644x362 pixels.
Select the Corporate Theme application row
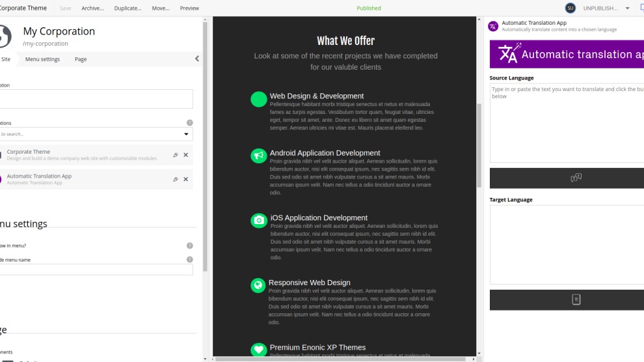point(96,155)
